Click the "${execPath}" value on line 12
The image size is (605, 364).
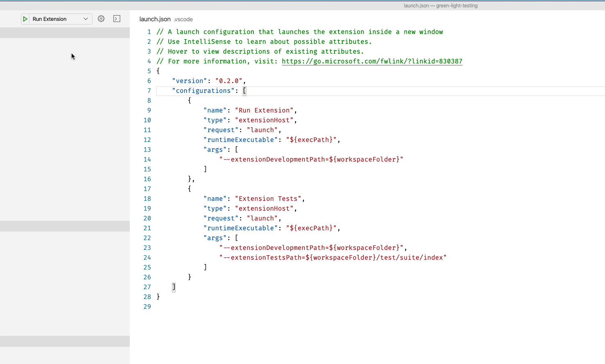click(x=312, y=139)
